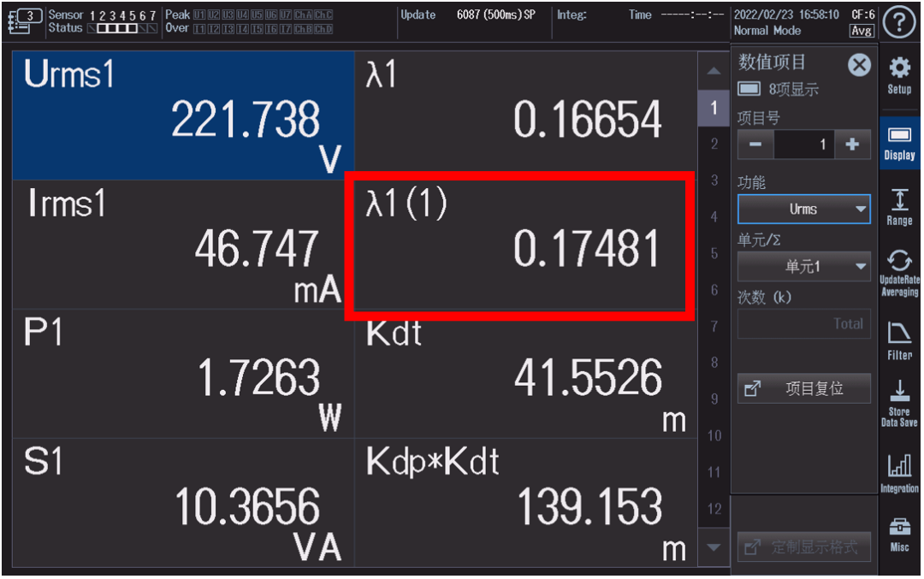Move to previous page with up arrow
924x579 pixels.
click(714, 71)
